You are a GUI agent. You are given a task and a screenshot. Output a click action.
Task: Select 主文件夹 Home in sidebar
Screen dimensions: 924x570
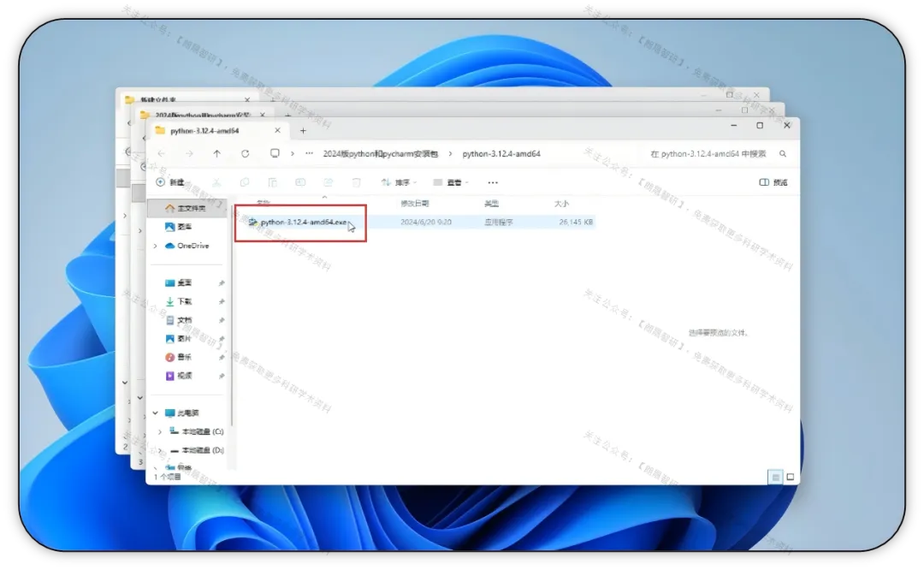pos(187,208)
